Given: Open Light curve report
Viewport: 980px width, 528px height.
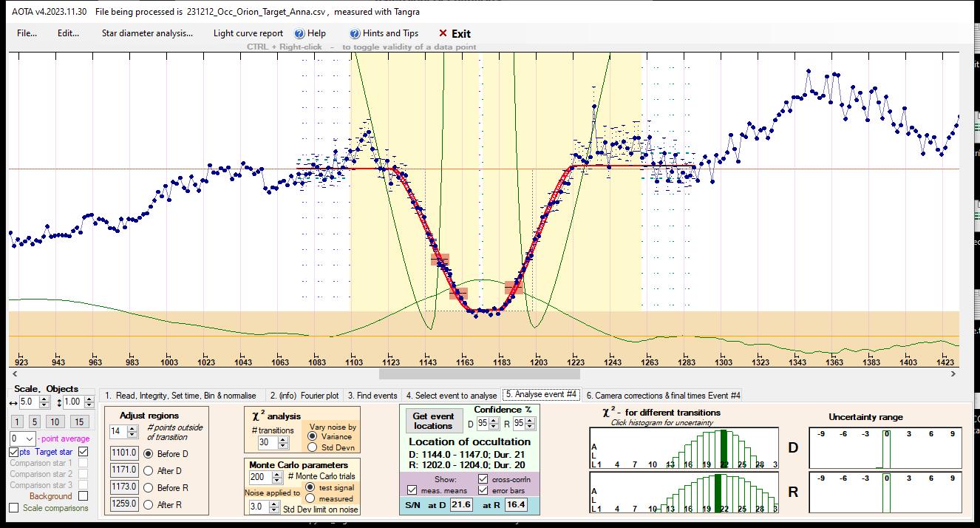Looking at the screenshot, I should coord(248,33).
